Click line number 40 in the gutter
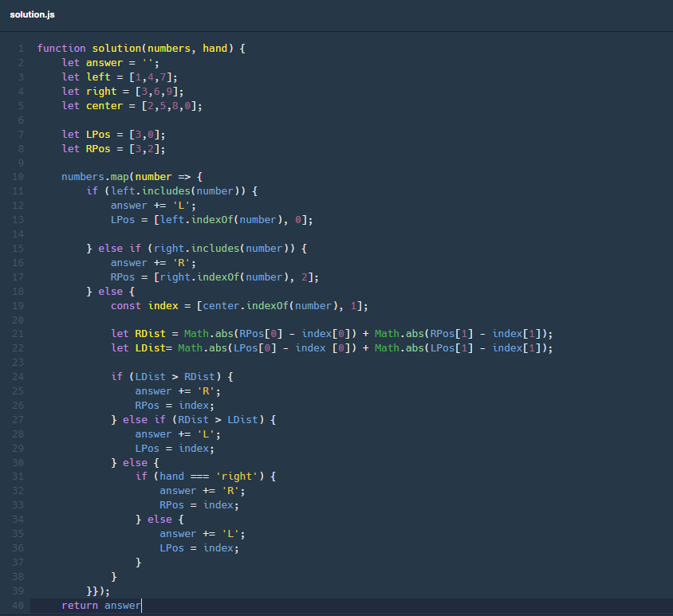Image resolution: width=673 pixels, height=616 pixels. tap(18, 606)
